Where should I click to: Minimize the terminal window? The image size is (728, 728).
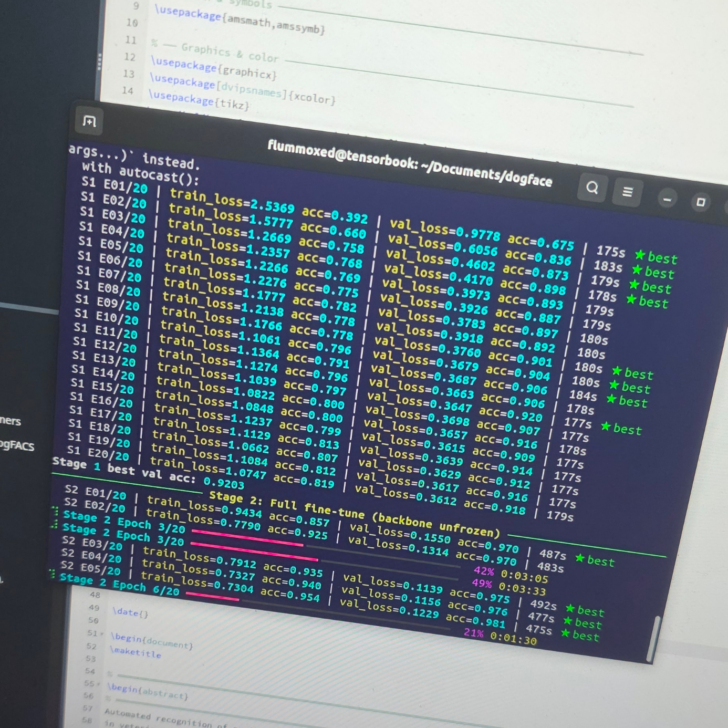[667, 200]
